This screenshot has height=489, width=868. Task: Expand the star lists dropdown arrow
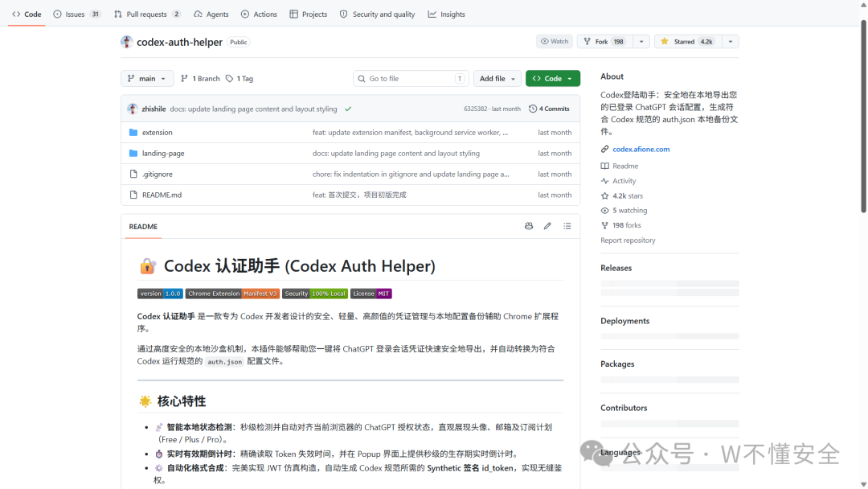tap(731, 42)
